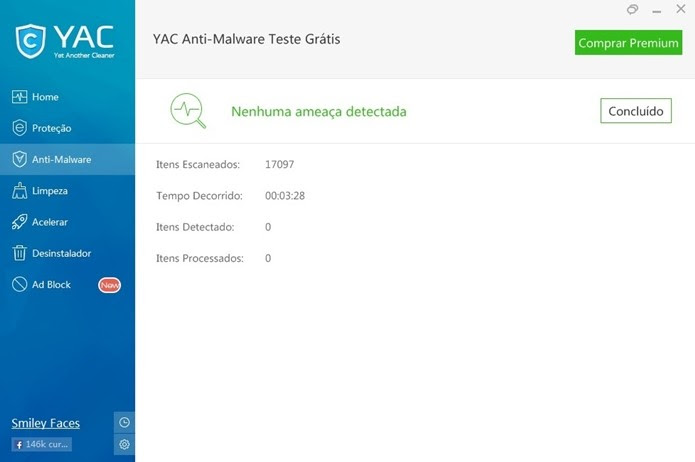Click the feedback chat bubble icon

[x=633, y=9]
